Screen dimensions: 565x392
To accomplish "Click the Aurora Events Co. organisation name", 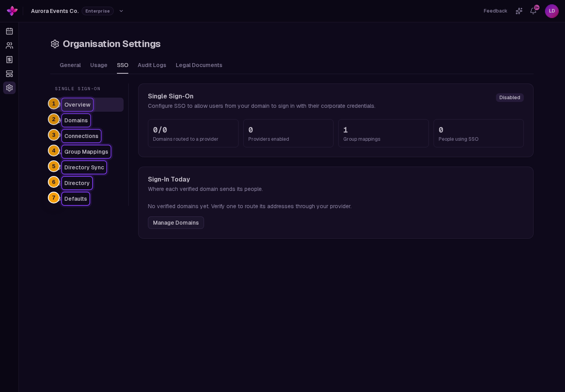I will click(55, 11).
